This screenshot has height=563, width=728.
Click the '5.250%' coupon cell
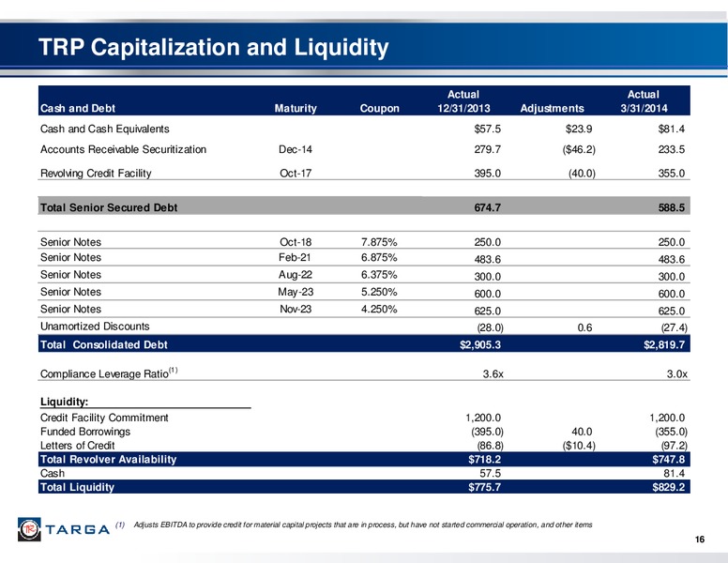point(379,292)
